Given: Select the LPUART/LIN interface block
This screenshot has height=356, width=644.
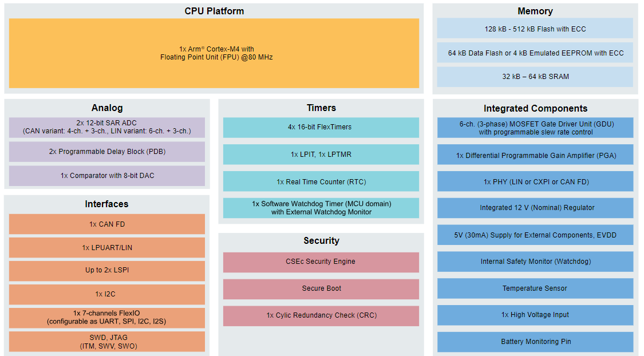Looking at the screenshot, I should (106, 248).
